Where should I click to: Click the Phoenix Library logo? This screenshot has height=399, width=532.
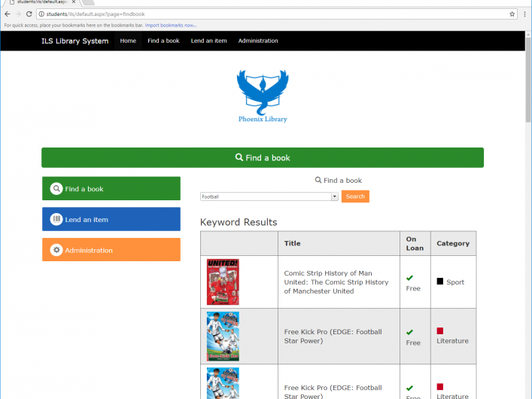(263, 96)
